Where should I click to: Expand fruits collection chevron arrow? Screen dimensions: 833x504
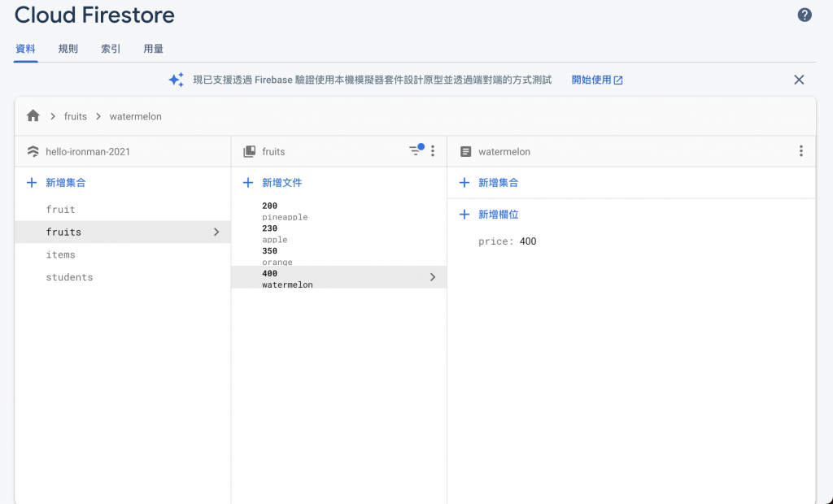(x=216, y=232)
